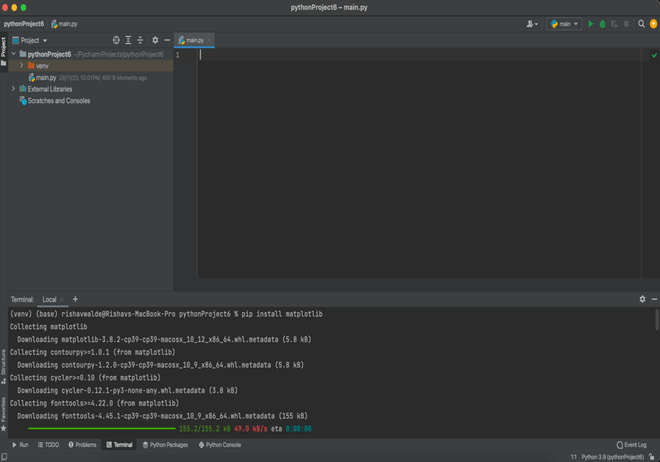Click the orange IDE update icon
Screen dimensions: 660x462
654,24
